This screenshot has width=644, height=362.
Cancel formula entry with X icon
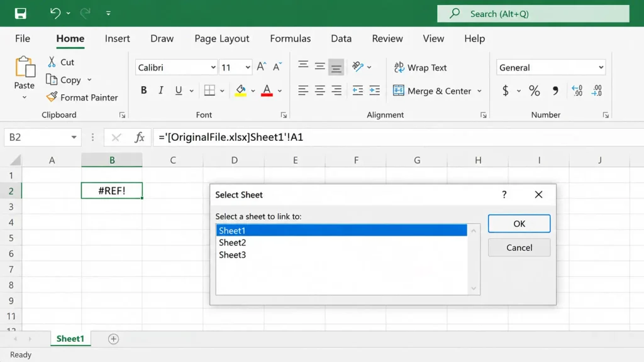coord(116,138)
